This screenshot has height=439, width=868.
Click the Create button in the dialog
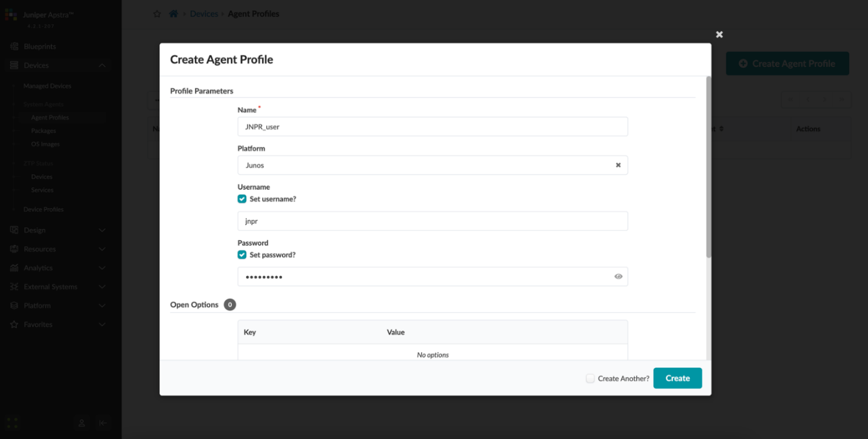678,378
